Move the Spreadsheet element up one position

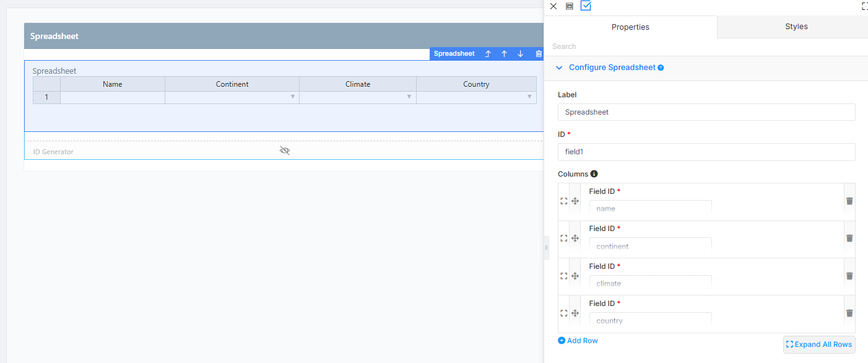(504, 54)
